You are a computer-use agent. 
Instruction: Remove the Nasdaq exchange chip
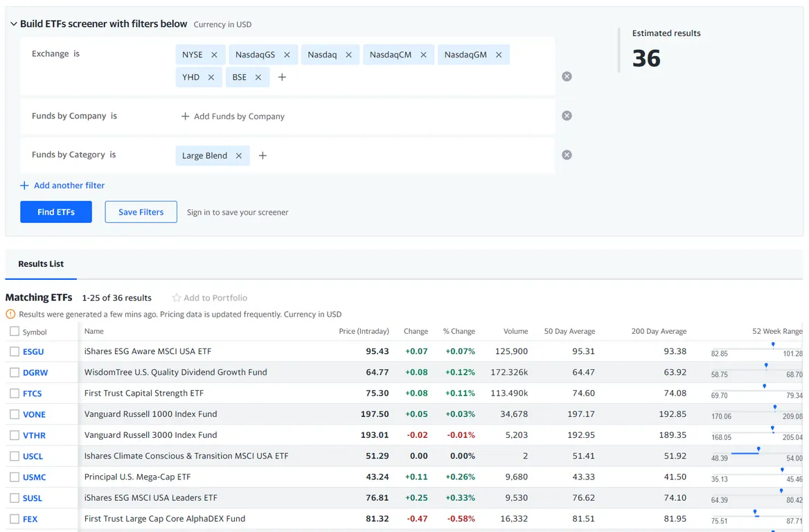click(x=349, y=55)
